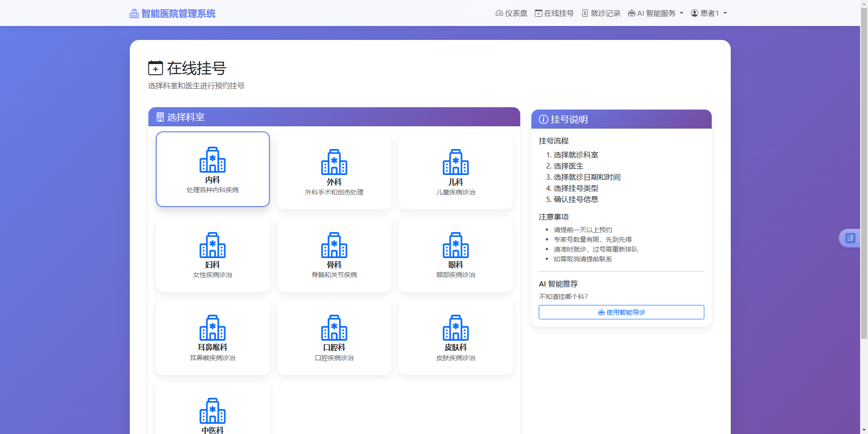Select the 仪表盘 gauge icon in navbar
The image size is (868, 434).
[x=498, y=13]
